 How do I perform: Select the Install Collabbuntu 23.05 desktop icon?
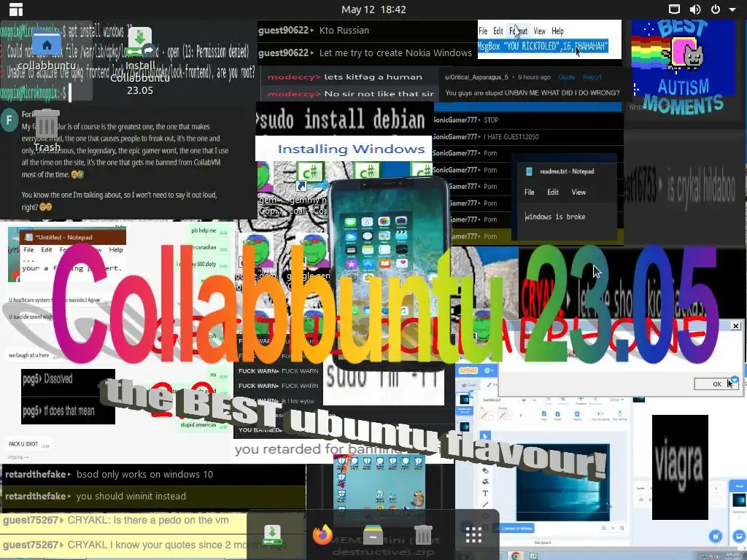140,61
